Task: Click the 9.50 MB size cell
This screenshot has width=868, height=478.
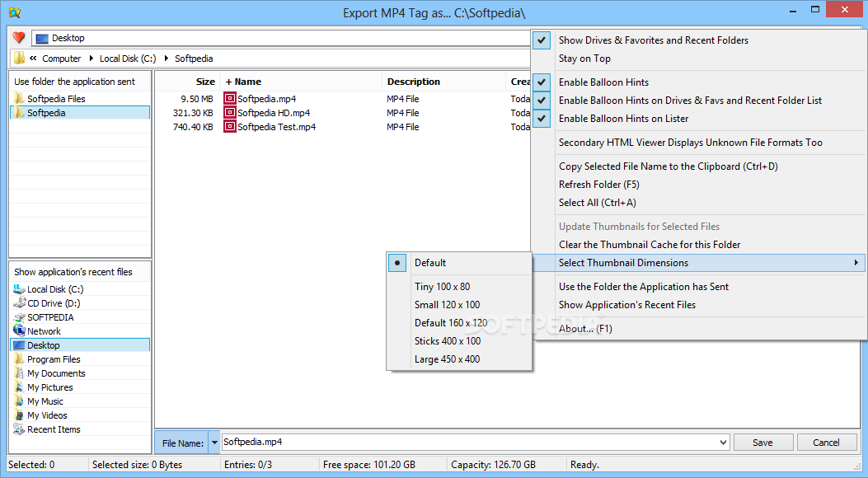Action: click(x=196, y=98)
